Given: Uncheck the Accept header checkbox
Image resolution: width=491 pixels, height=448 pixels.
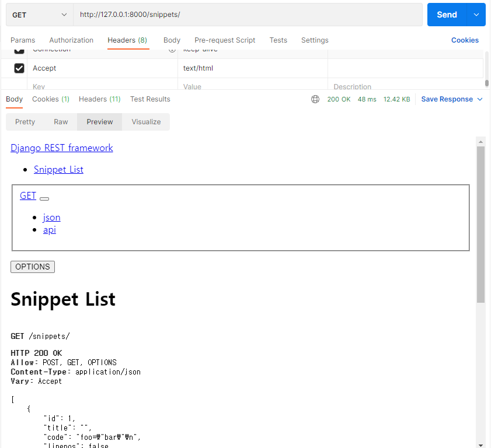Looking at the screenshot, I should pyautogui.click(x=19, y=68).
